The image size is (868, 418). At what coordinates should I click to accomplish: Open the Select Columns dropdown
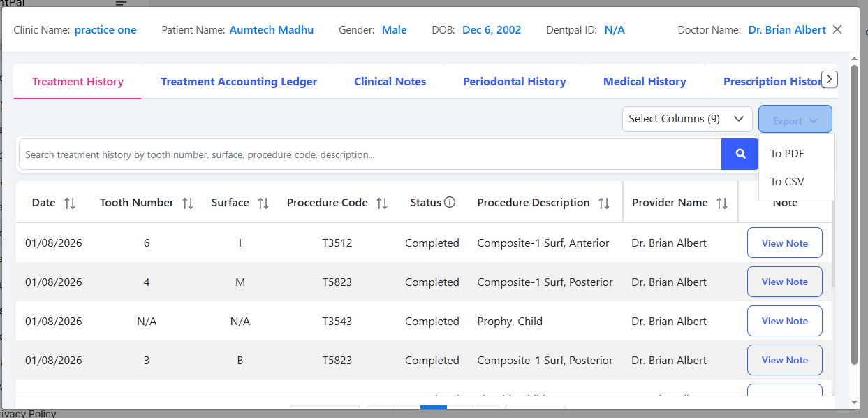(686, 119)
